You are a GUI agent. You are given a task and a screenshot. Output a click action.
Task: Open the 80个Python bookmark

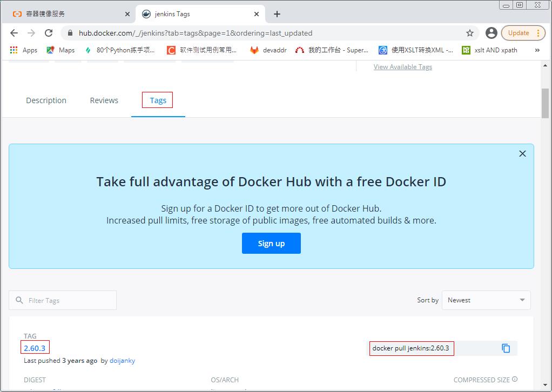(120, 50)
